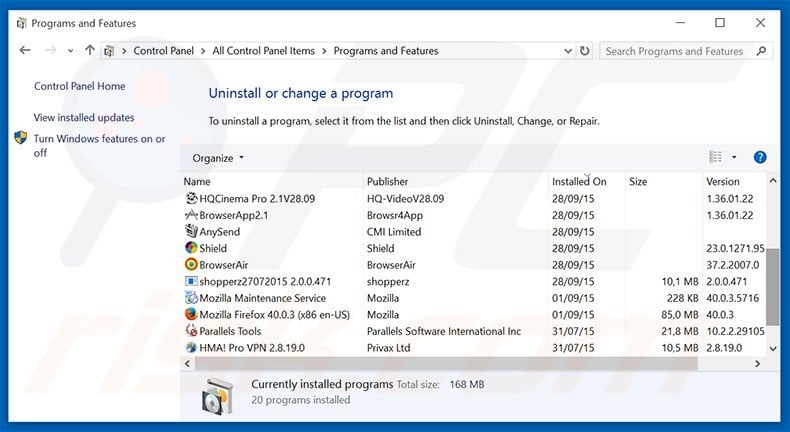
Task: Click the change view list icon
Action: pyautogui.click(x=715, y=157)
